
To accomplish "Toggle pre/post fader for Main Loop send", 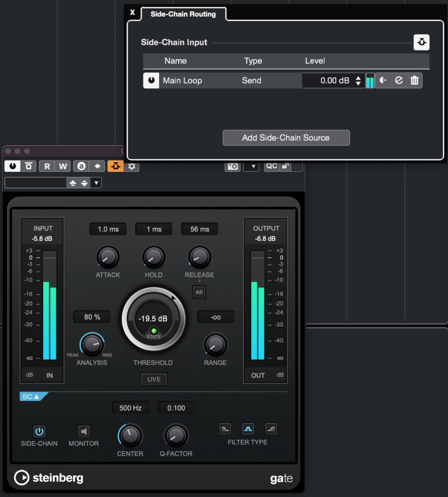I will click(383, 81).
